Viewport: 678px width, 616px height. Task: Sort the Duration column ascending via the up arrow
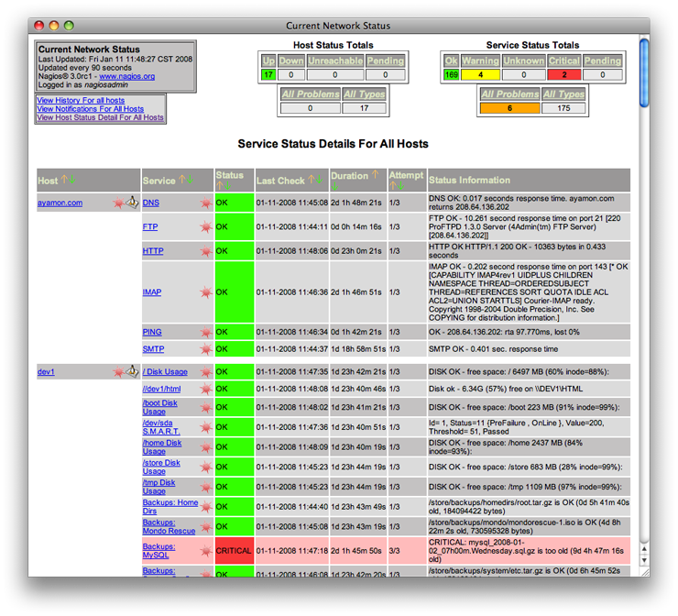375,175
